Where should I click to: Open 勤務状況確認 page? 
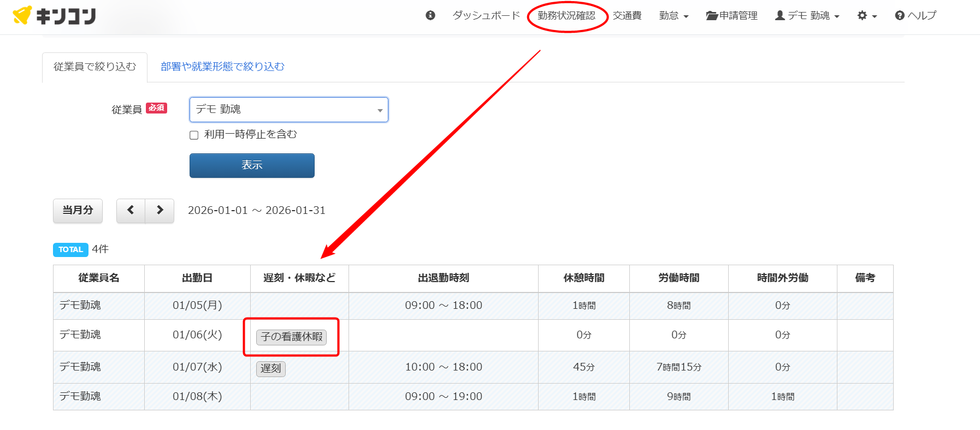(x=566, y=16)
